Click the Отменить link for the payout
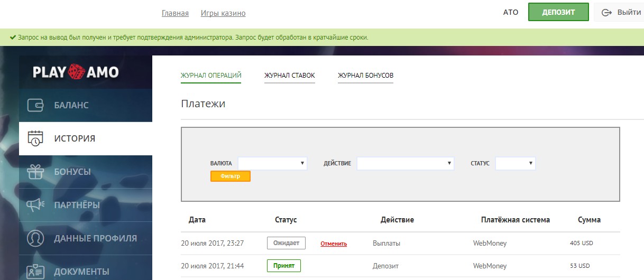The height and width of the screenshot is (280, 644). click(334, 244)
